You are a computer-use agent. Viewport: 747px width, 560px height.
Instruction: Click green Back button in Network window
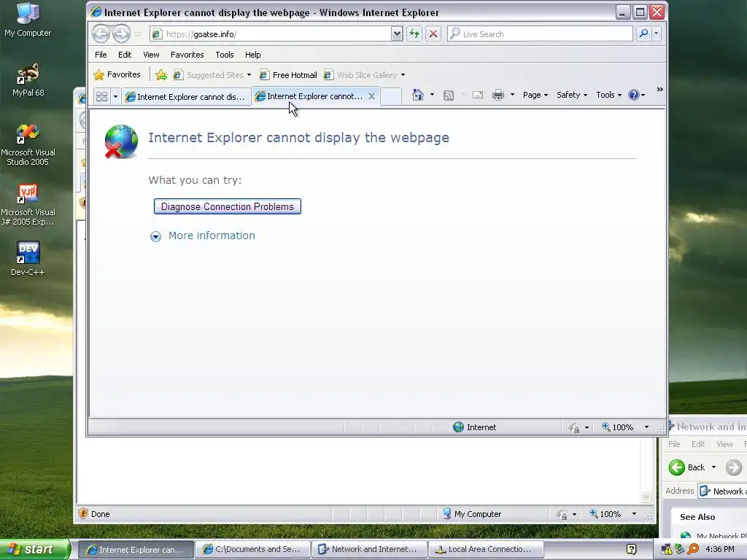click(676, 467)
